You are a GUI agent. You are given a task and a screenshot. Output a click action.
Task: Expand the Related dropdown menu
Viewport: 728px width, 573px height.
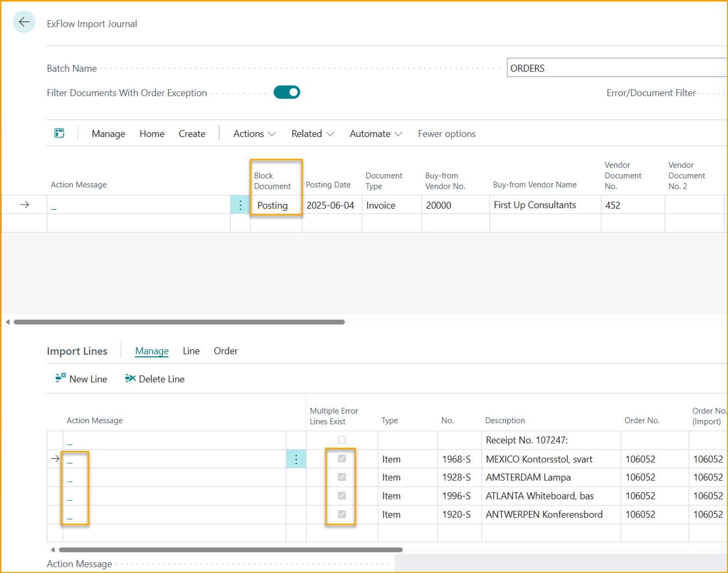312,134
